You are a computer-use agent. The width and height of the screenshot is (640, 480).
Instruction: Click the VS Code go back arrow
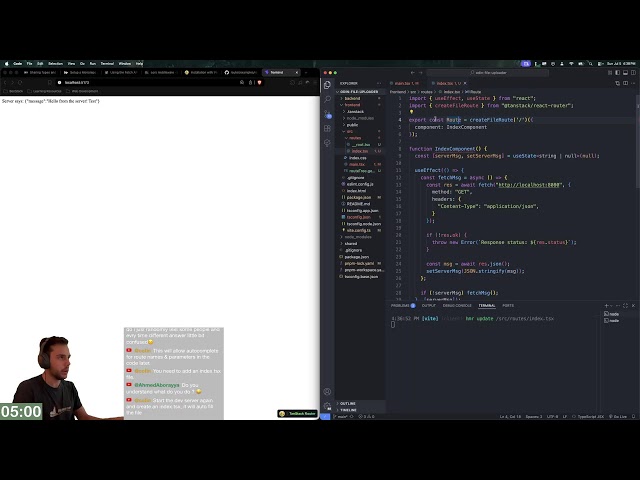tap(413, 73)
